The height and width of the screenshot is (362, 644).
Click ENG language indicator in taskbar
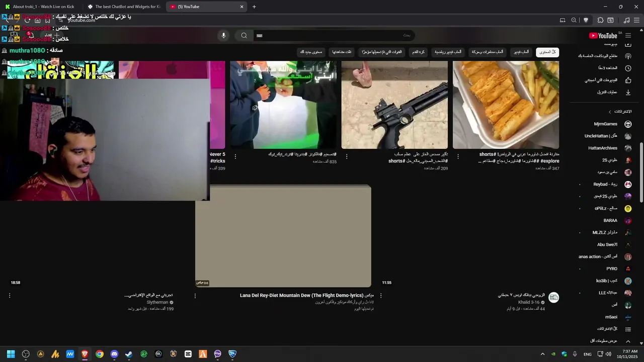pyautogui.click(x=587, y=354)
